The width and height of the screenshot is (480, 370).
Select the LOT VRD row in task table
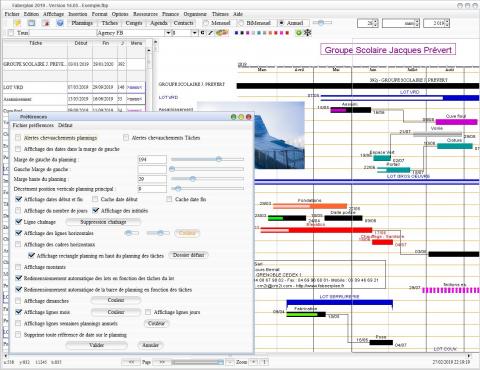[74, 87]
